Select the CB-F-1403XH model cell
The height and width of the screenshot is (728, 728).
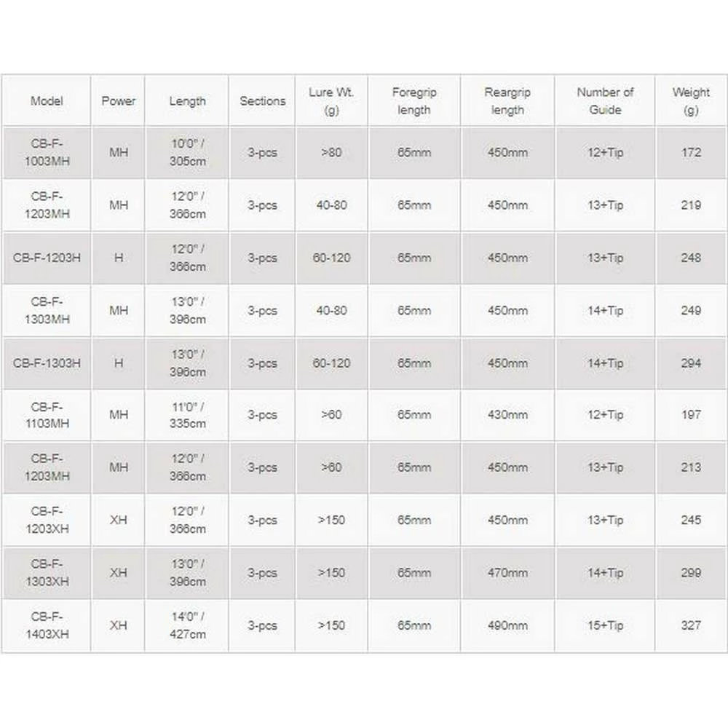point(47,625)
